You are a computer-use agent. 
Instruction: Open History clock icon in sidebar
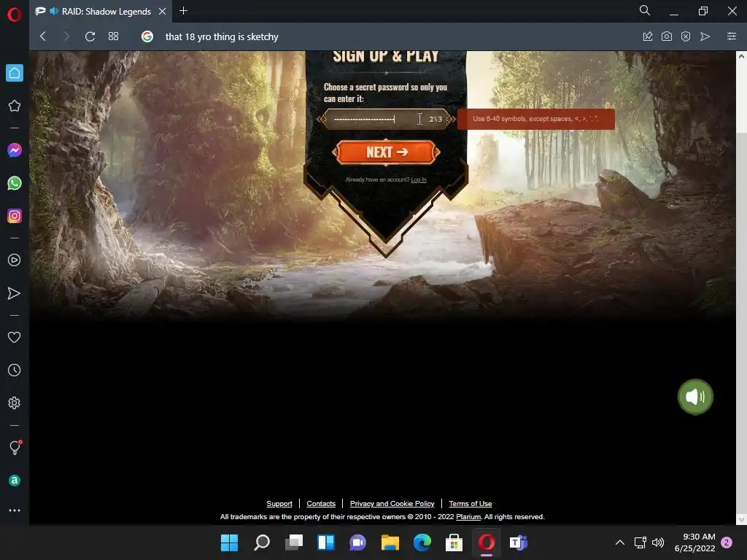coord(15,370)
